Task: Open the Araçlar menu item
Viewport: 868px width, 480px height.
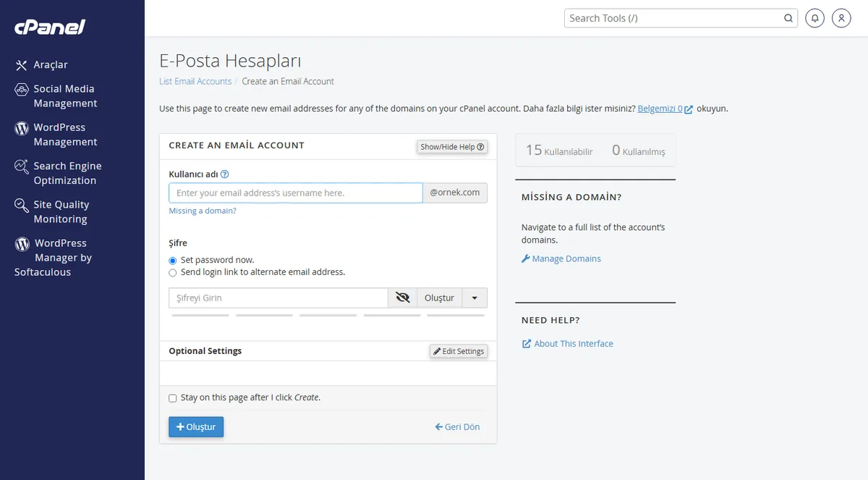Action: click(x=51, y=65)
